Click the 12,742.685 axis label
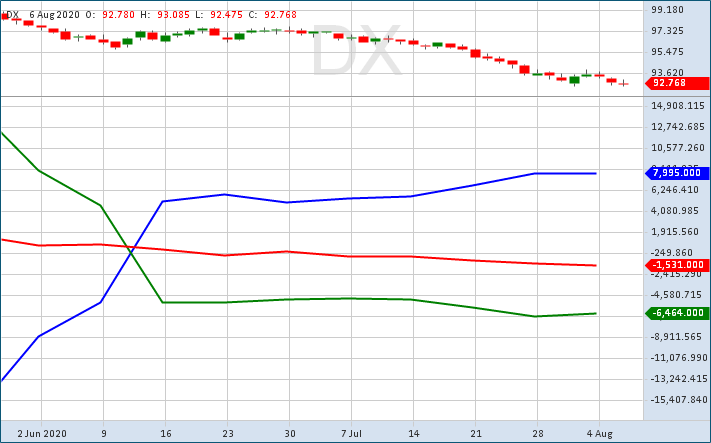Viewport: 711px width, 443px height. 678,127
